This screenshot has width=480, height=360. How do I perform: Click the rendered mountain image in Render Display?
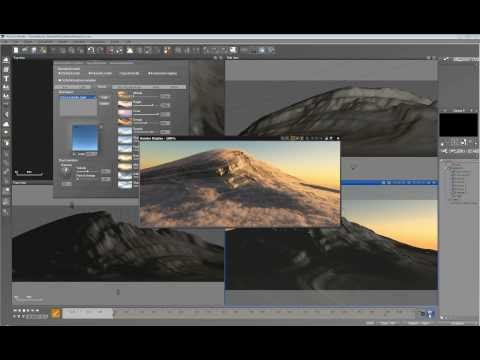pos(239,184)
